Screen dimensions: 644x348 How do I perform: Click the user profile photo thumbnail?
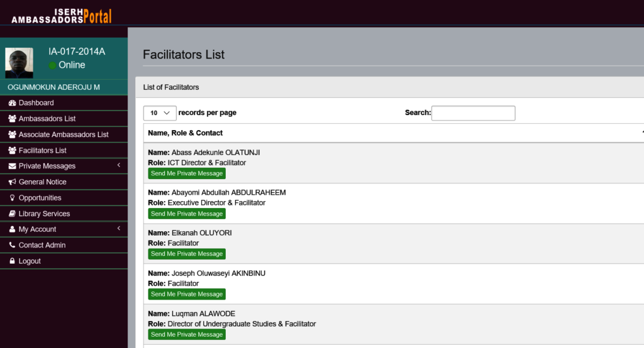pyautogui.click(x=19, y=63)
